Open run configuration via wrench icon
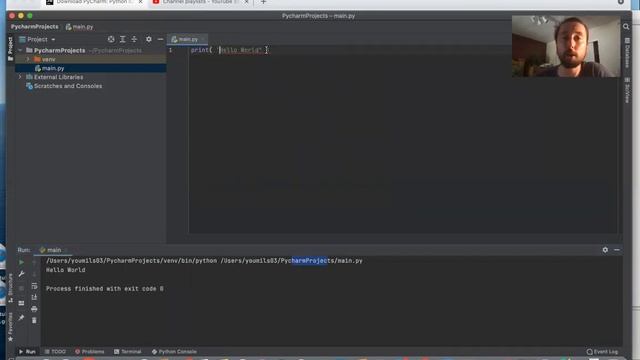Viewport: 640px width, 360px height. tap(21, 274)
